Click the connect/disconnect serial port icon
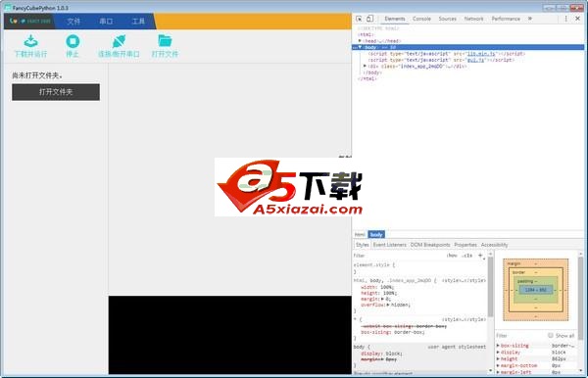588x378 pixels. tap(119, 41)
